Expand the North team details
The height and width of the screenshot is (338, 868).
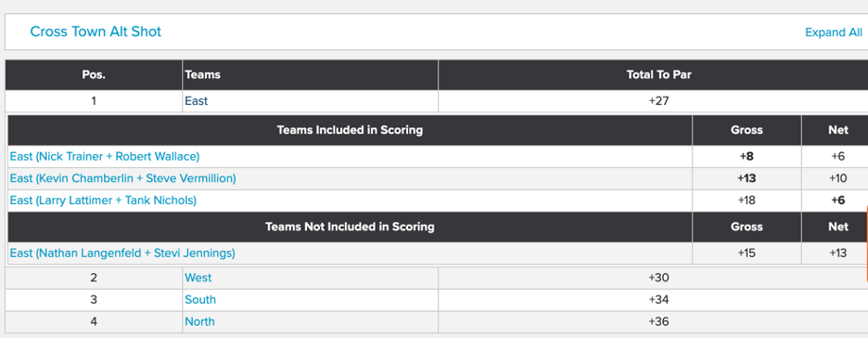tap(199, 322)
